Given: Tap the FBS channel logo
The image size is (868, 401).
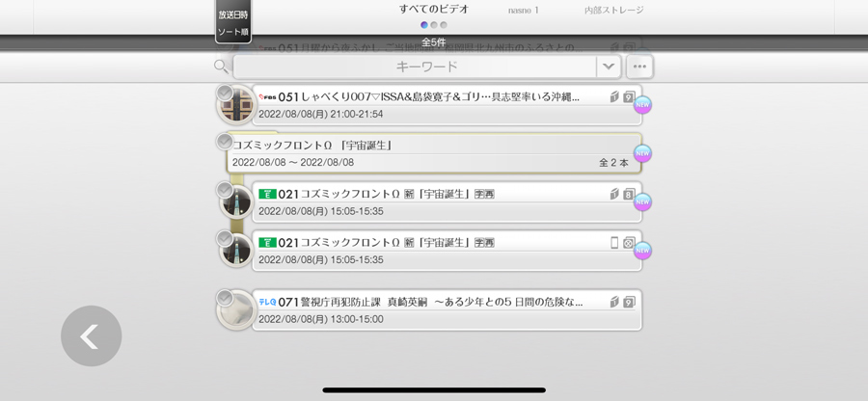Looking at the screenshot, I should pos(267,97).
